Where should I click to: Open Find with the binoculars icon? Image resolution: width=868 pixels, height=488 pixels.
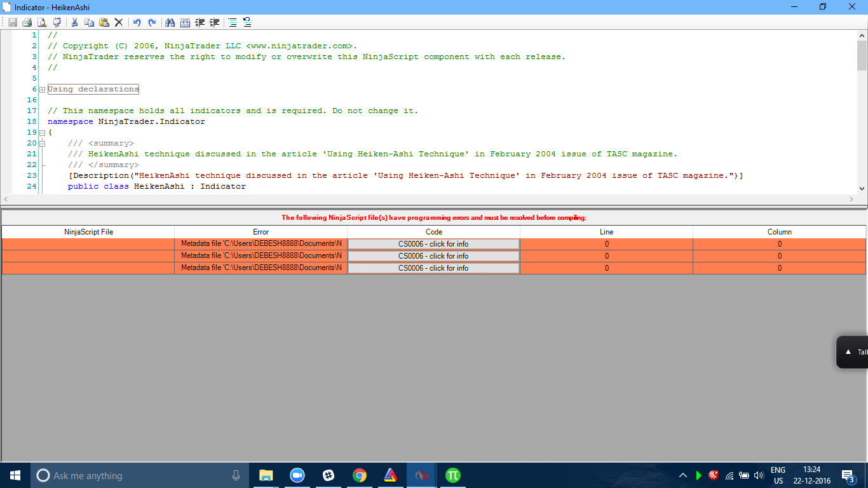pyautogui.click(x=170, y=22)
